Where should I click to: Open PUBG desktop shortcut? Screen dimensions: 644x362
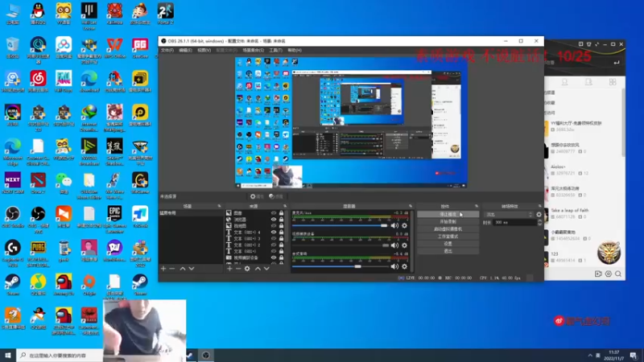(38, 253)
